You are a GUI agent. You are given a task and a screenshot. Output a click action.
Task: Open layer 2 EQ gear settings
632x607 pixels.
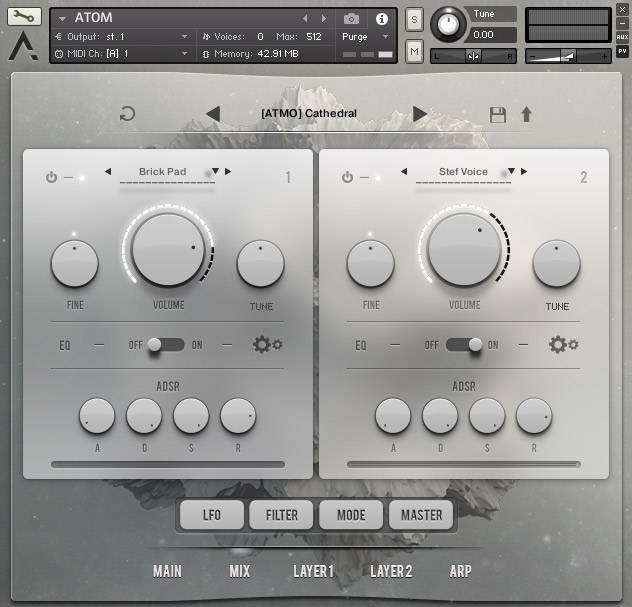[563, 345]
